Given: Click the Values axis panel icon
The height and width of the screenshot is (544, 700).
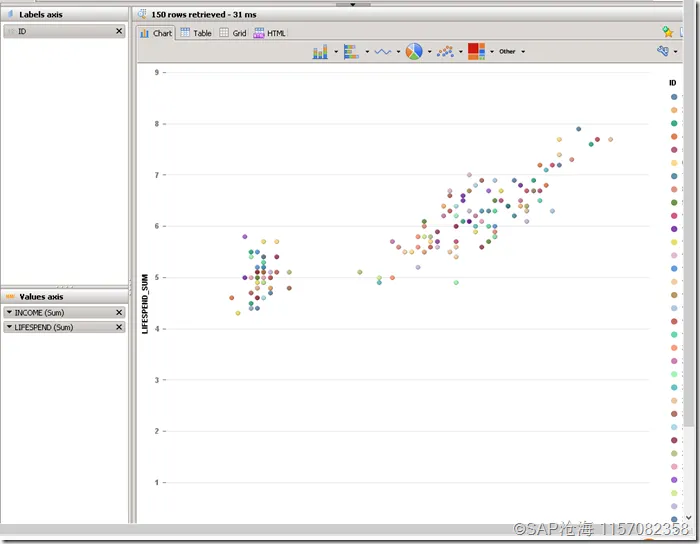Looking at the screenshot, I should tap(10, 296).
